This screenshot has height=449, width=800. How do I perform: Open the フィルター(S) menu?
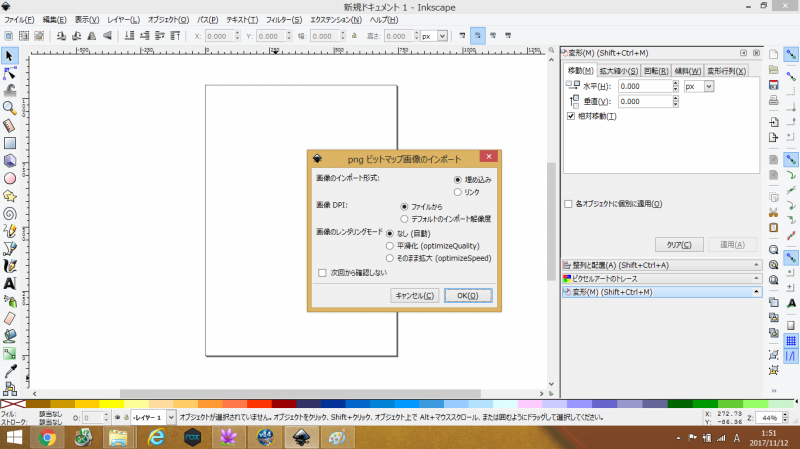click(284, 20)
